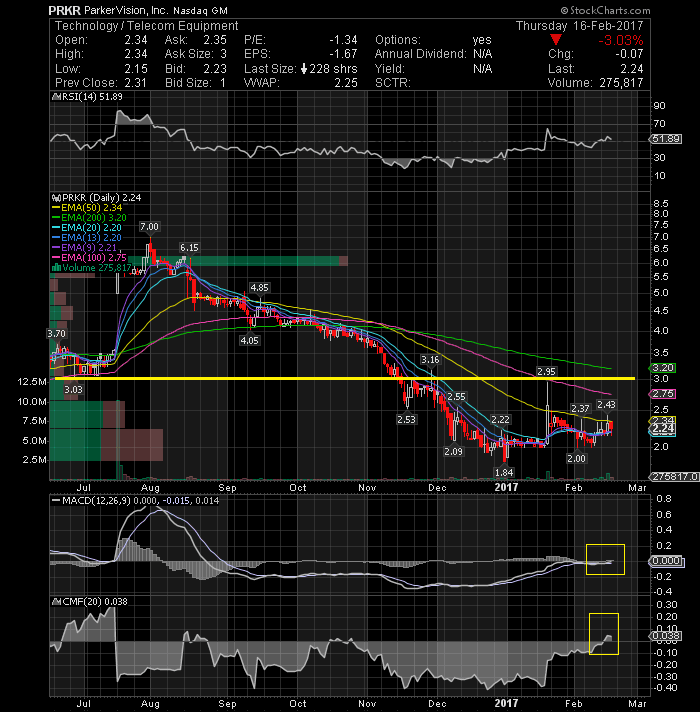The width and height of the screenshot is (700, 712).
Task: Click the Technology / Telecom Equipment sector text
Action: pyautogui.click(x=146, y=26)
